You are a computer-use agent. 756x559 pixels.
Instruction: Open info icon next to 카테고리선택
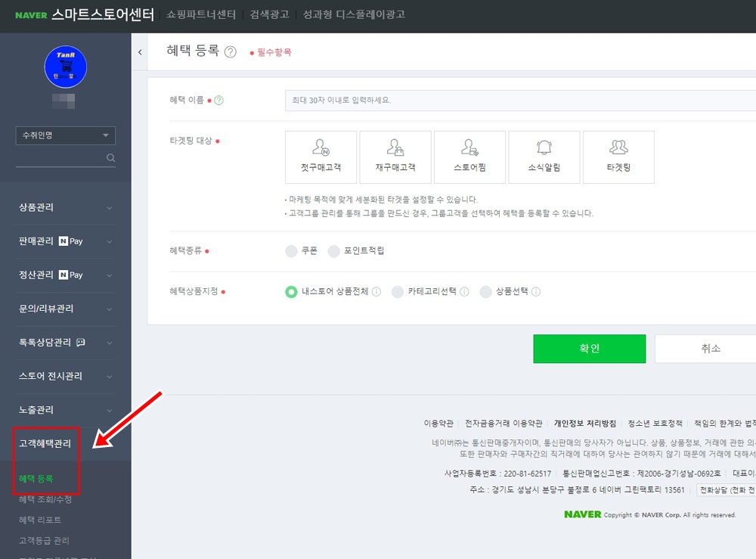click(464, 291)
